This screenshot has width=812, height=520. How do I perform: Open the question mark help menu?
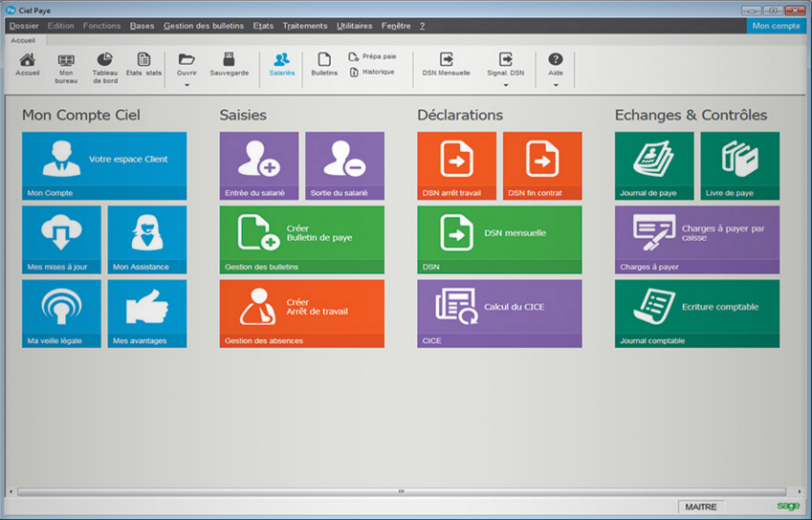(x=422, y=26)
